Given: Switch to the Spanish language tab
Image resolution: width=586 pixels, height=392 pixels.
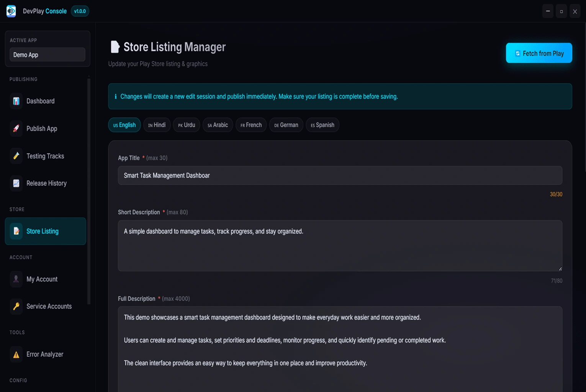Looking at the screenshot, I should tap(322, 125).
